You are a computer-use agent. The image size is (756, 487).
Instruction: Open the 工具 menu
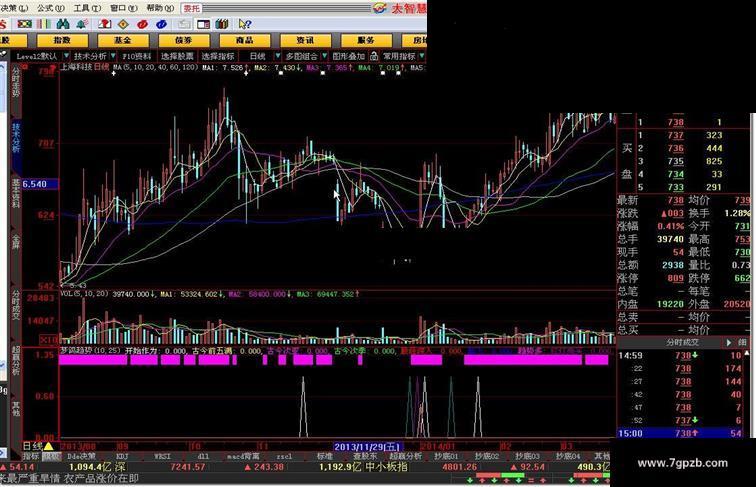click(87, 8)
